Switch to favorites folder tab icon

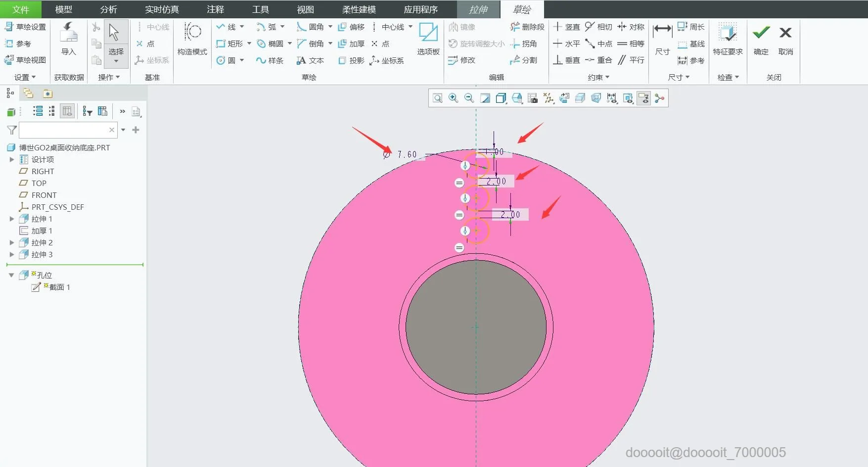pos(47,93)
